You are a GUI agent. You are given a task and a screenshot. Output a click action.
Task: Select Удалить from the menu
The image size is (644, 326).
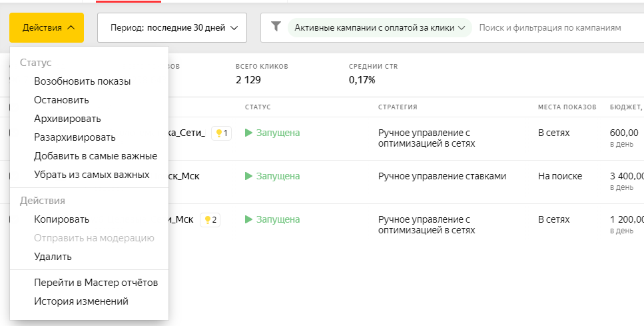(x=53, y=257)
